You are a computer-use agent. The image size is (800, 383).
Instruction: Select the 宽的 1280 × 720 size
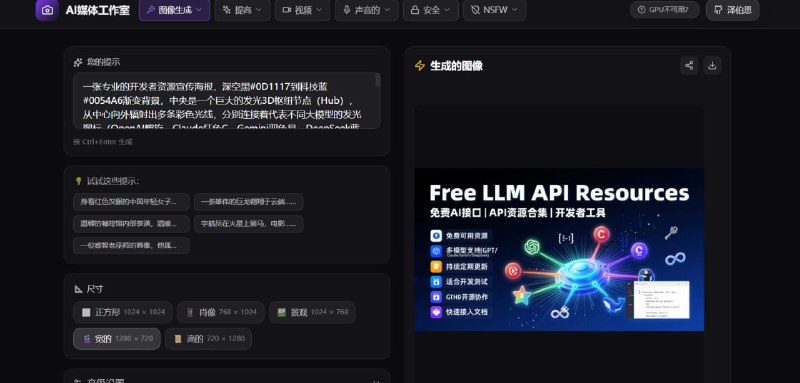pyautogui.click(x=117, y=339)
